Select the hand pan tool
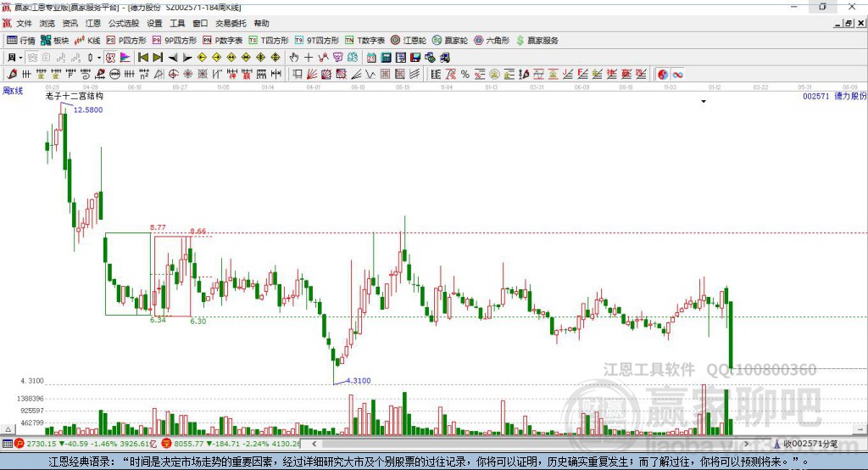The width and height of the screenshot is (868, 470). click(x=294, y=58)
